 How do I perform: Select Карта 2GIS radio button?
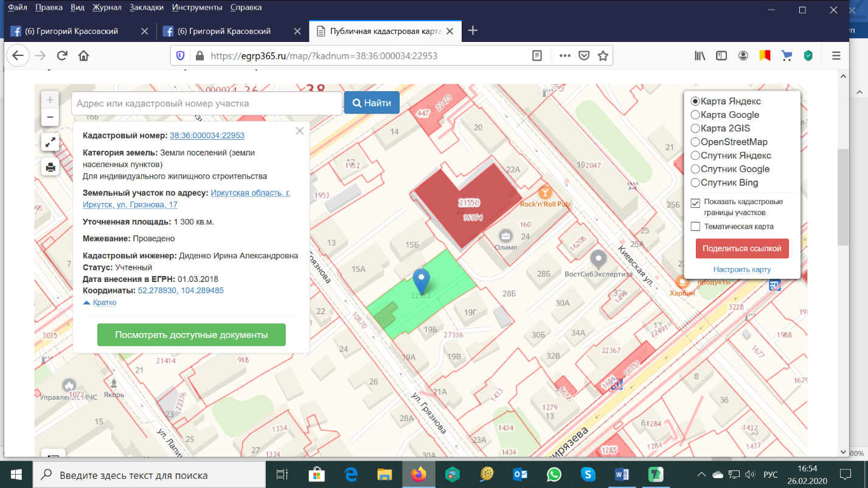pos(695,128)
